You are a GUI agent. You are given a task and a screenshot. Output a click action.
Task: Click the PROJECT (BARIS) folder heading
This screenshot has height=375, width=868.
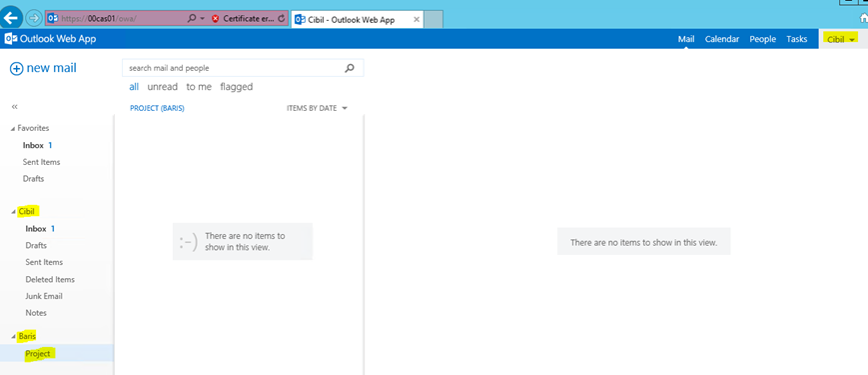pyautogui.click(x=157, y=108)
